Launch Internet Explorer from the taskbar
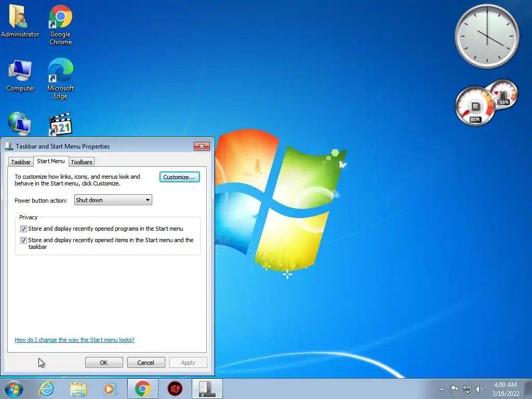Image resolution: width=532 pixels, height=399 pixels. tap(46, 389)
